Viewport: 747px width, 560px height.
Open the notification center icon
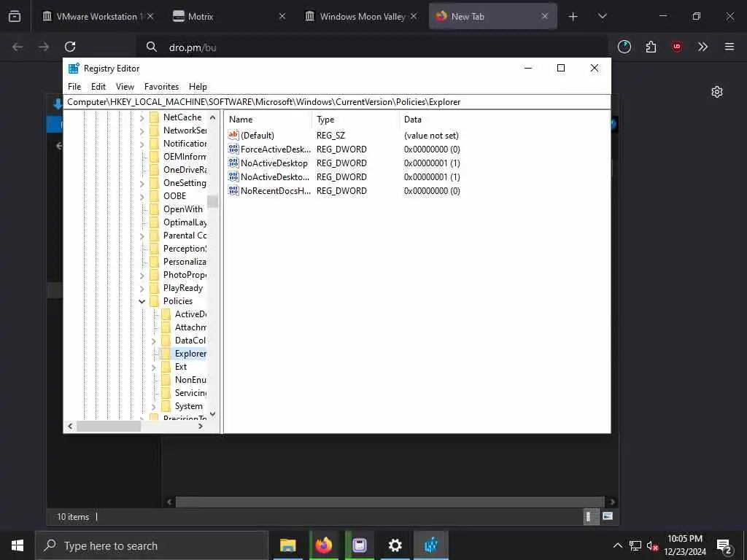724,546
